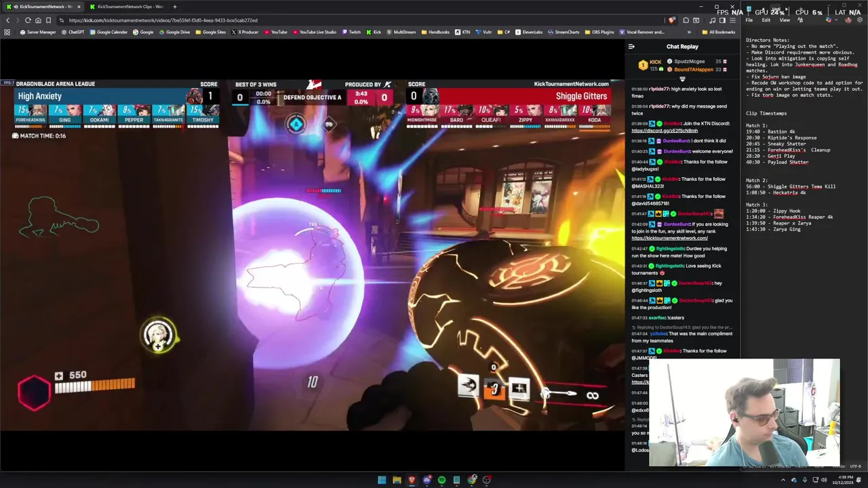Open the Vultr bookmark
Image resolution: width=868 pixels, height=488 pixels.
[x=484, y=32]
